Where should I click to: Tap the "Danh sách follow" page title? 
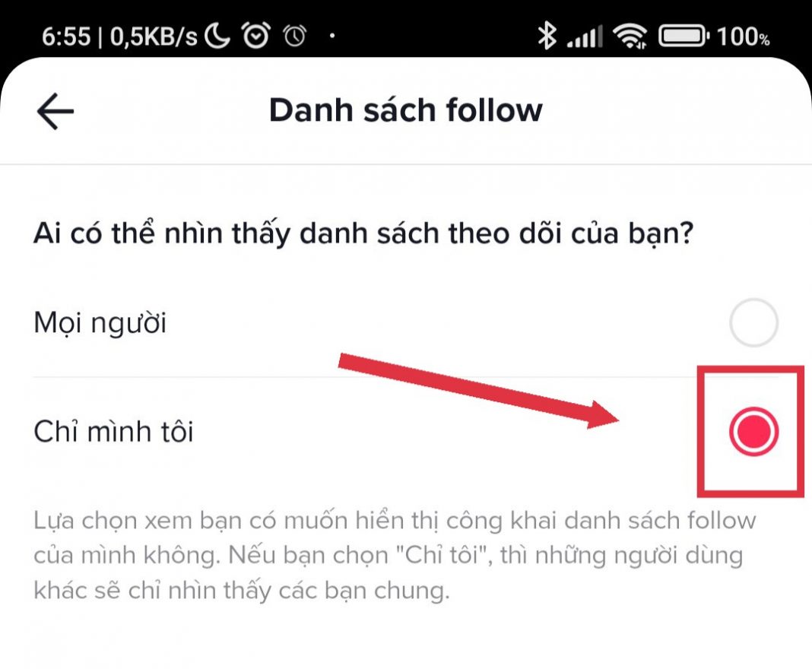(x=405, y=110)
